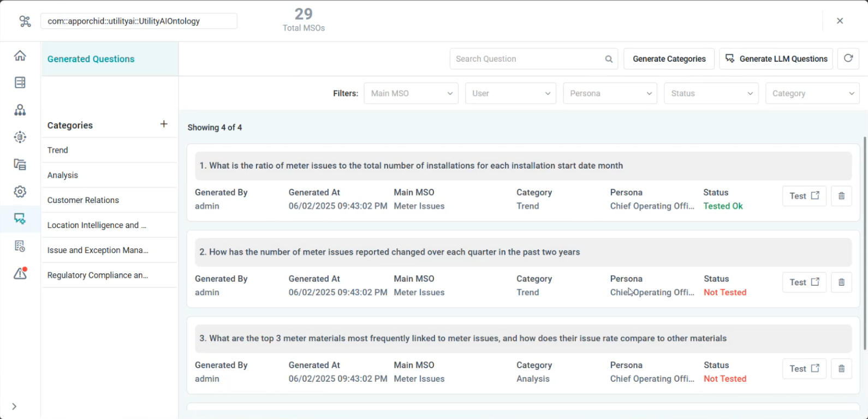Viewport: 868px width, 419px height.
Task: Open the Main MSO filter dropdown
Action: tap(411, 93)
